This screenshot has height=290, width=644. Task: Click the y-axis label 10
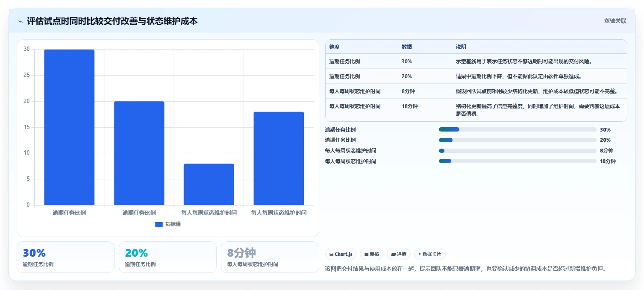click(x=26, y=153)
